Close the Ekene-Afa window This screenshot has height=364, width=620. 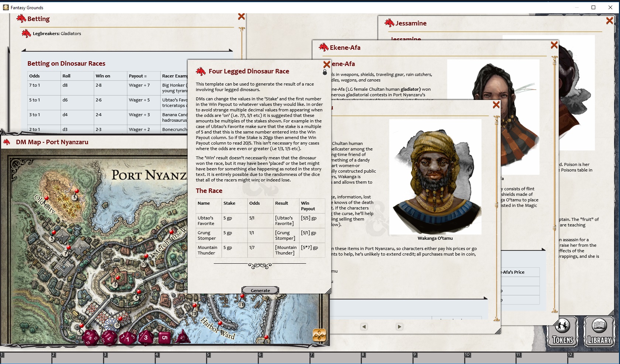click(554, 45)
